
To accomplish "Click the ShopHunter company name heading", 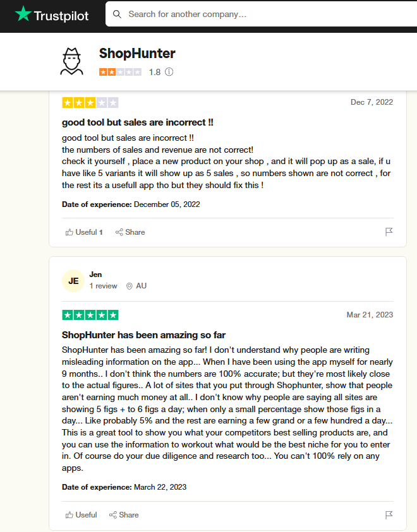I will pyautogui.click(x=137, y=54).
